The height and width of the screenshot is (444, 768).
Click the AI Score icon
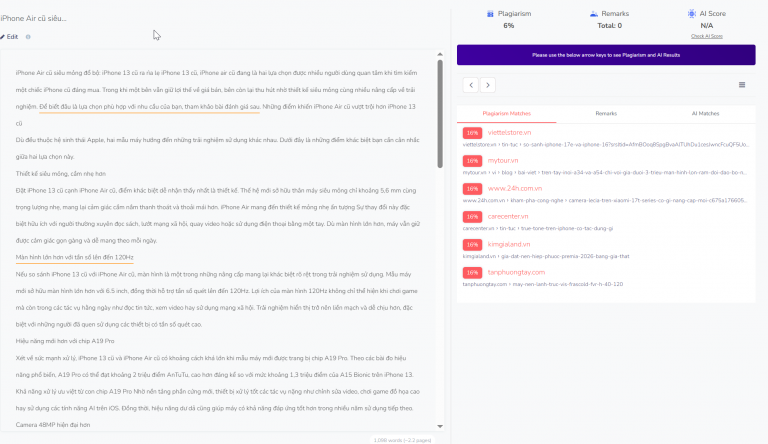pos(692,14)
